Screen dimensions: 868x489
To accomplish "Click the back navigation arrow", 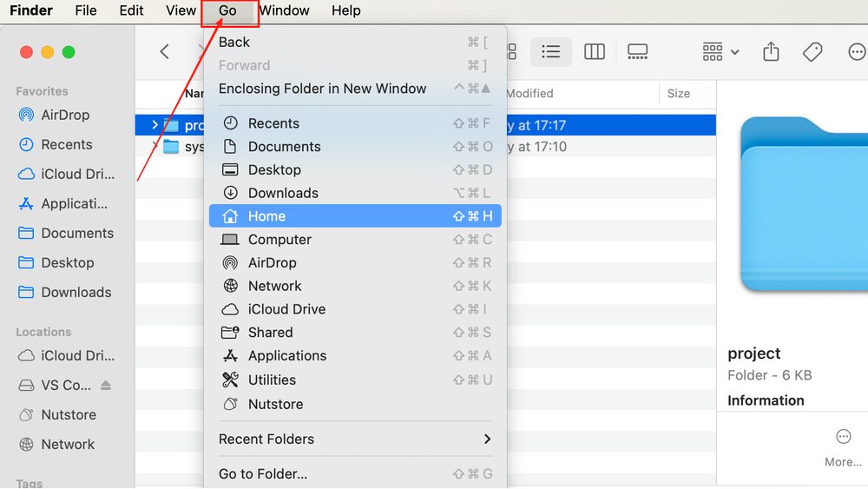I will click(x=165, y=52).
